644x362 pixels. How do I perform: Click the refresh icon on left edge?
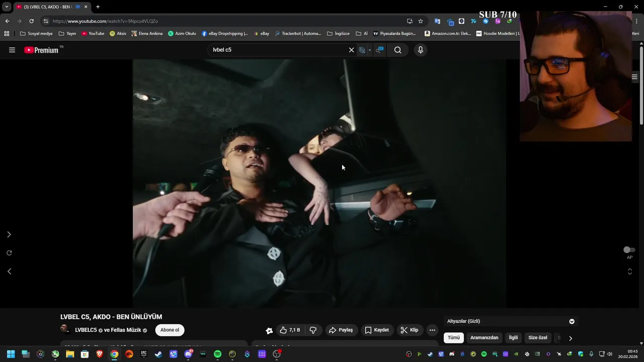(9, 253)
